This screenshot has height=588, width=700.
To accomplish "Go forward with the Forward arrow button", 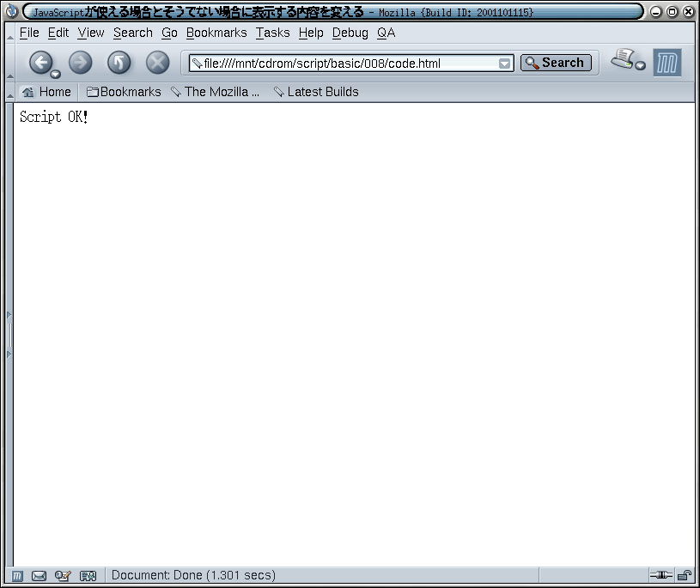I will tap(81, 62).
